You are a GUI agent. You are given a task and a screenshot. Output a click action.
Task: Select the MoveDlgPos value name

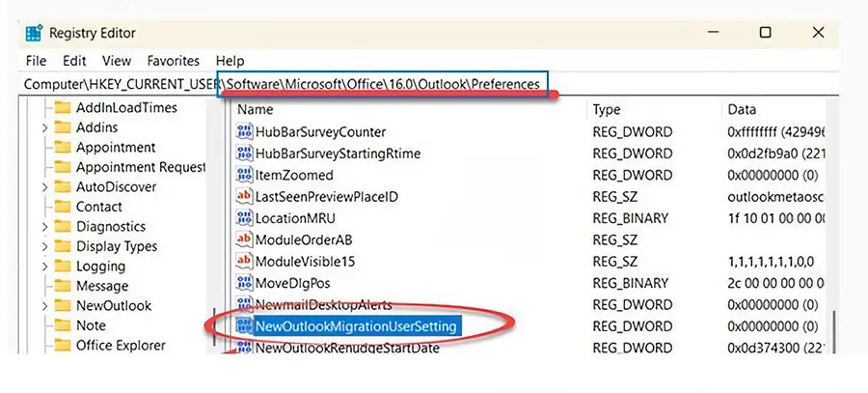coord(292,283)
